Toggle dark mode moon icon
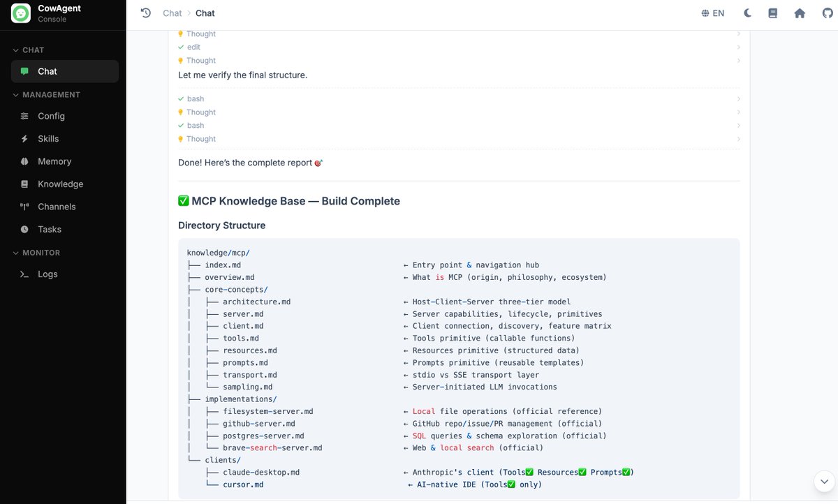Image resolution: width=838 pixels, height=504 pixels. pos(747,13)
